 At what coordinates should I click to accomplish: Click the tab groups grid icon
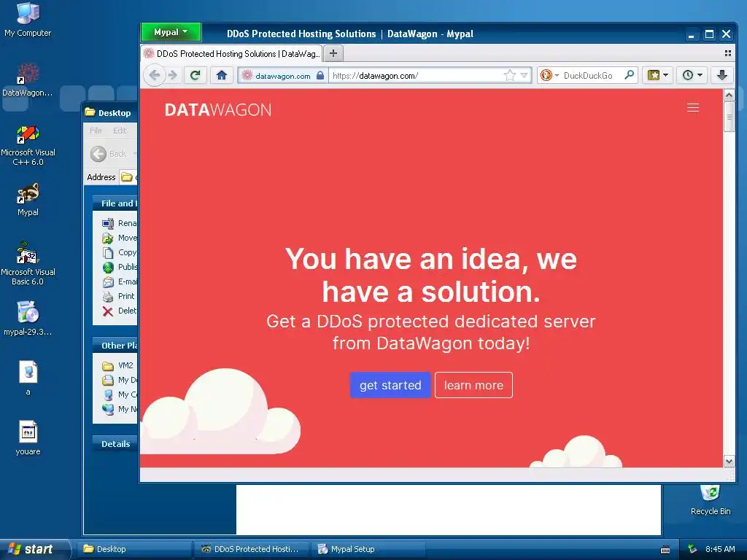(x=727, y=53)
